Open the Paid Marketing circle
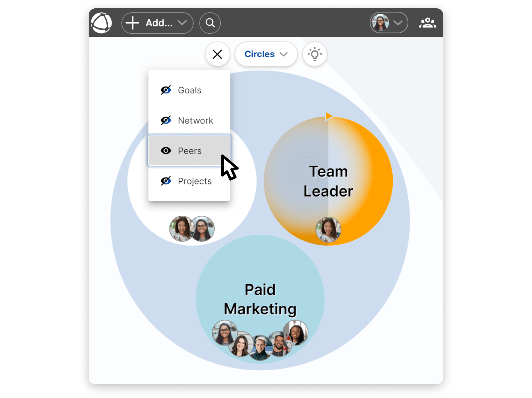 260,299
